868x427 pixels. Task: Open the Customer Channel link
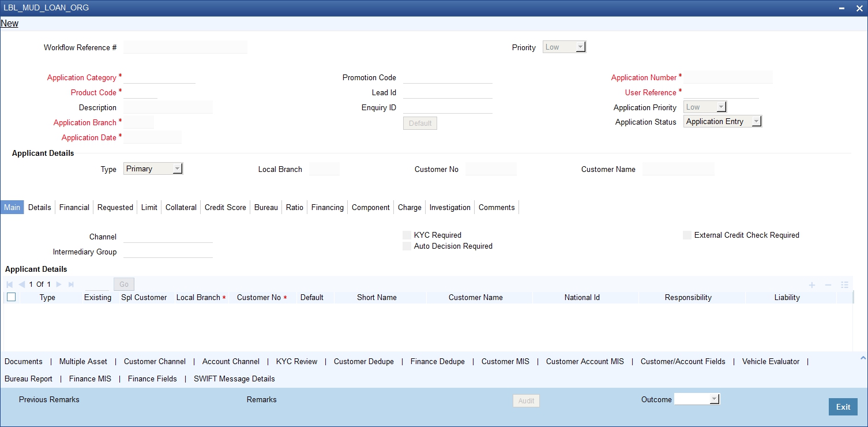155,361
